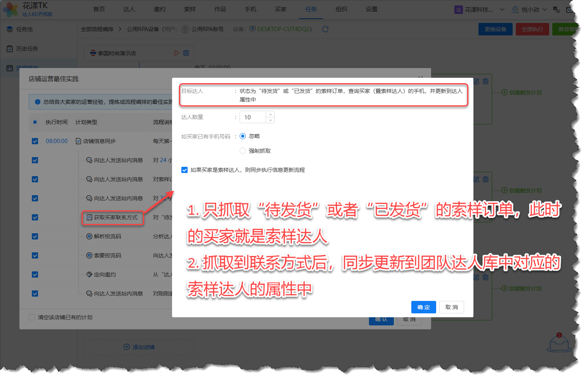Click the 达人数量 number input field
The height and width of the screenshot is (381, 588).
click(x=253, y=117)
